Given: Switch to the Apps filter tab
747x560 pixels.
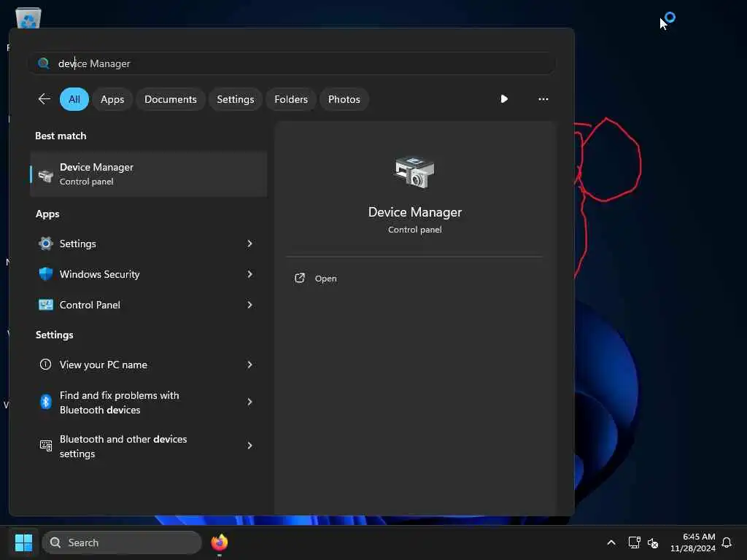Looking at the screenshot, I should click(x=112, y=99).
